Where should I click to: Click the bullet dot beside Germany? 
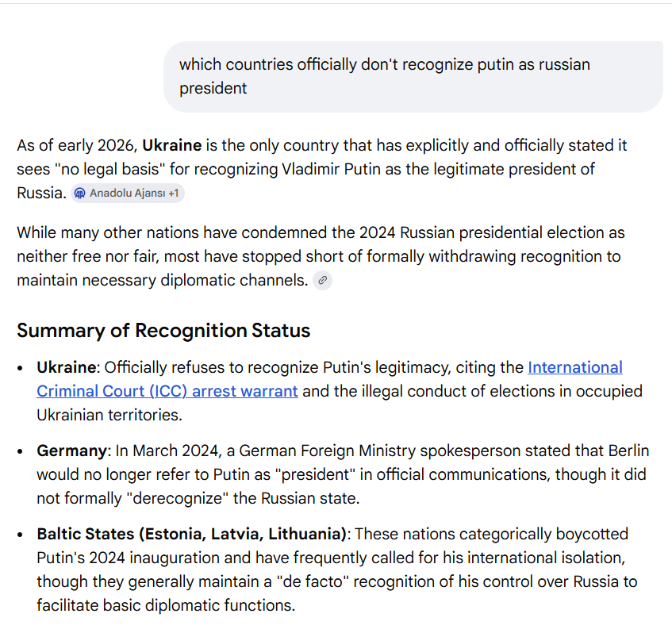21,451
